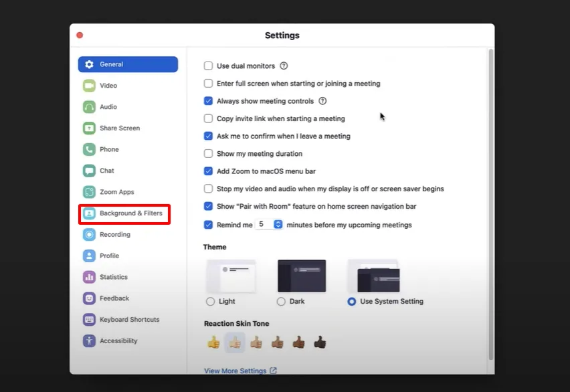Open the Video settings icon
This screenshot has width=570, height=392.
click(x=89, y=86)
